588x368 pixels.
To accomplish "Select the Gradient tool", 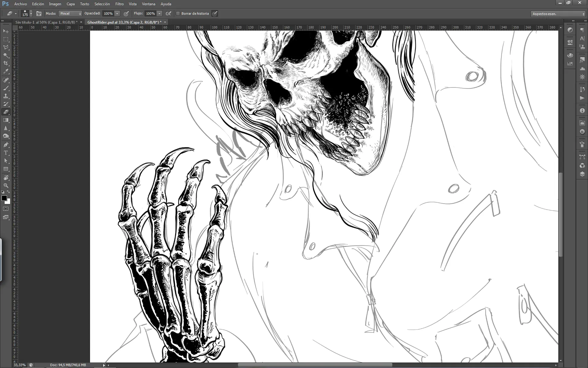I will click(6, 120).
